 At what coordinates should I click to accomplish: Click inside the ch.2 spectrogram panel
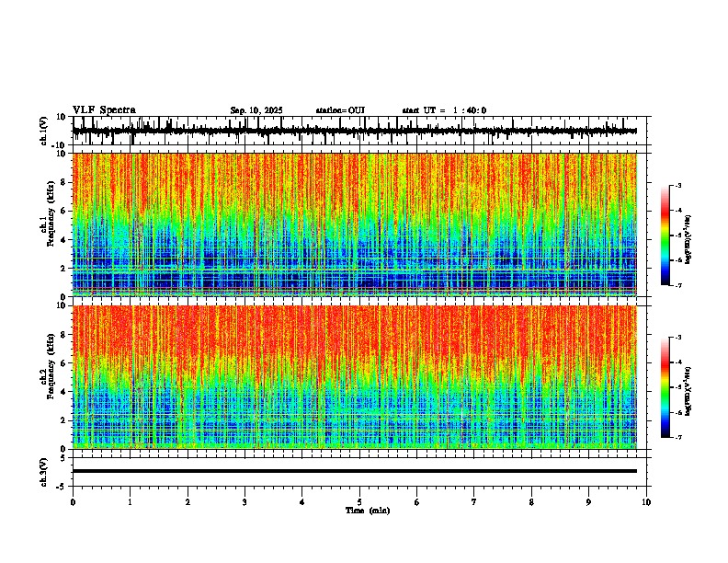[x=354, y=377]
